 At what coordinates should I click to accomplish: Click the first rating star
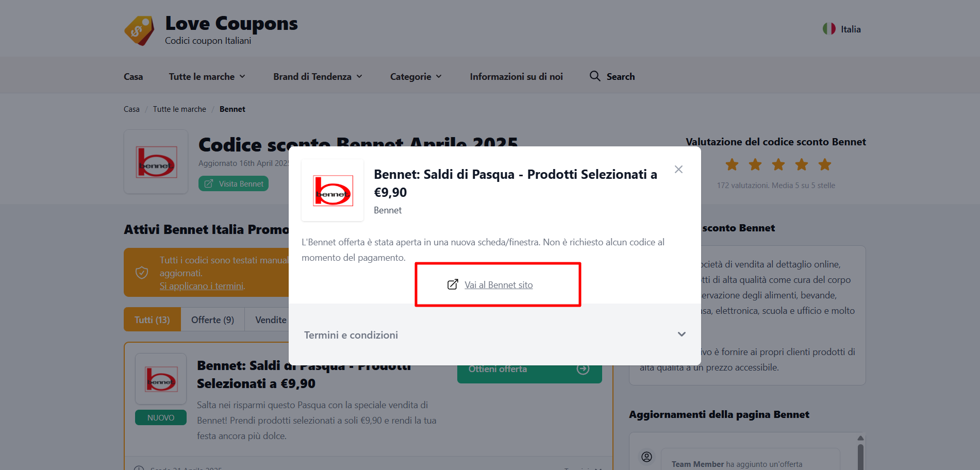point(732,165)
